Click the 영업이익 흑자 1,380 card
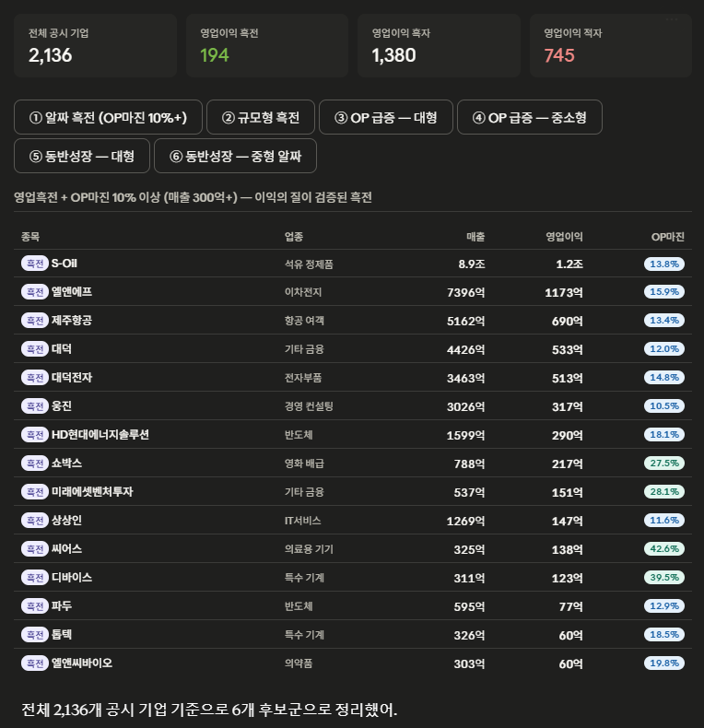 pos(439,45)
